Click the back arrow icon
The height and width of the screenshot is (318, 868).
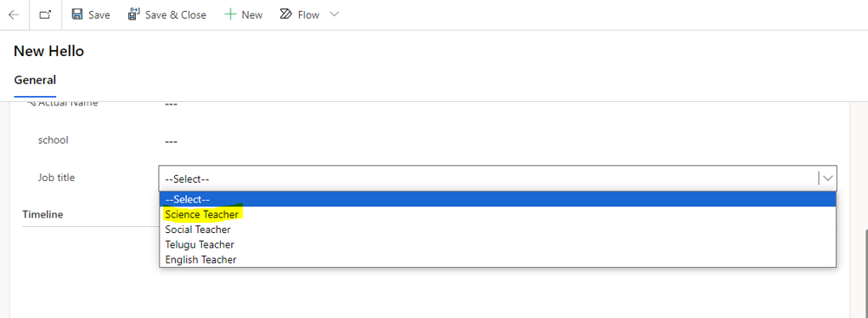click(14, 15)
